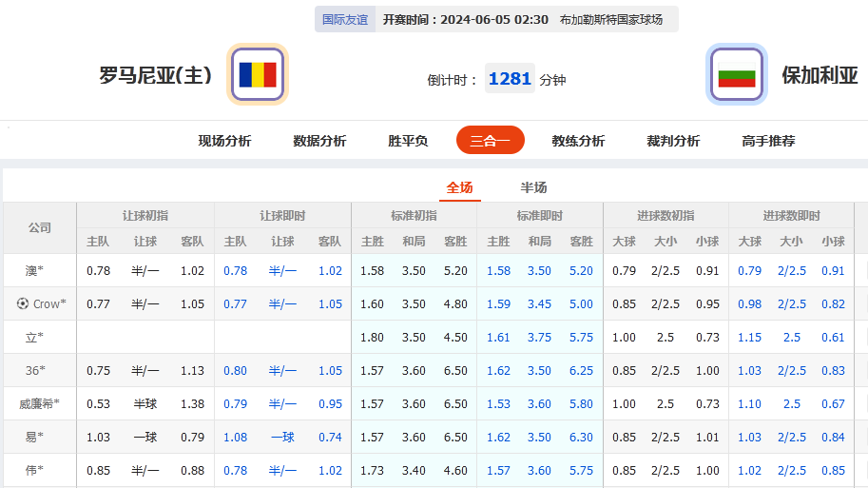
Task: Open the 高手推荐 tab
Action: tap(768, 141)
